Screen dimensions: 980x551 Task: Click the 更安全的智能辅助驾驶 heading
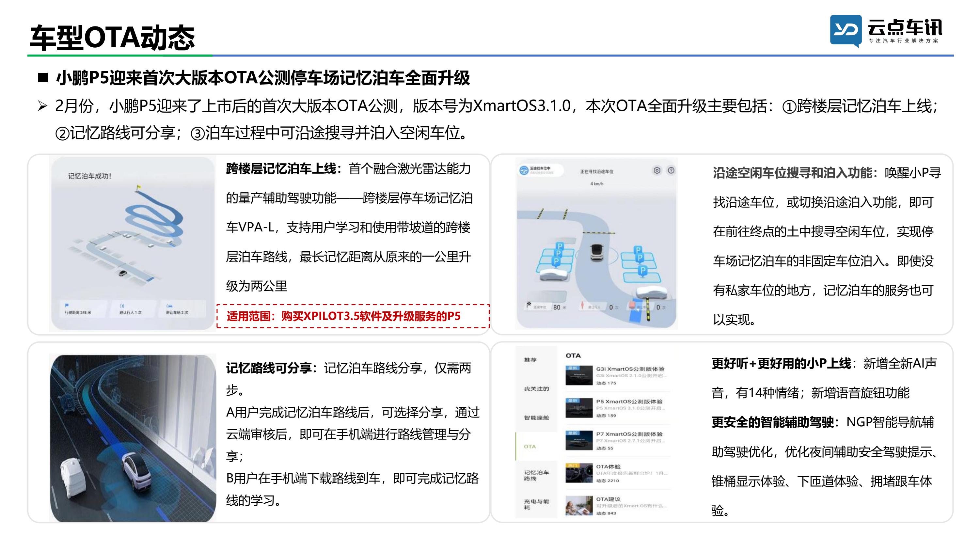click(x=773, y=422)
